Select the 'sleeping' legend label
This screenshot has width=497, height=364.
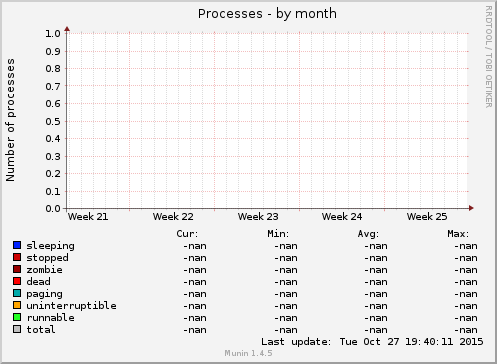pyautogui.click(x=50, y=246)
